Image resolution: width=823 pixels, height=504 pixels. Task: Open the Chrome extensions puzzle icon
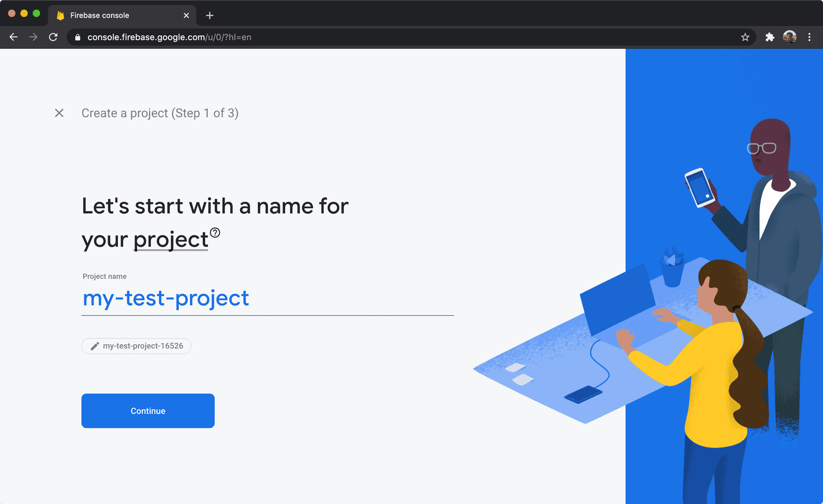[x=770, y=37]
